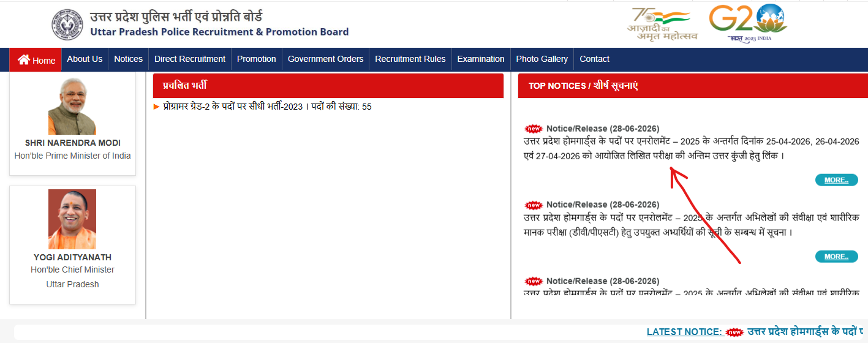Viewport: 868px width, 343px height.
Task: Open the Examination menu item
Action: click(481, 59)
